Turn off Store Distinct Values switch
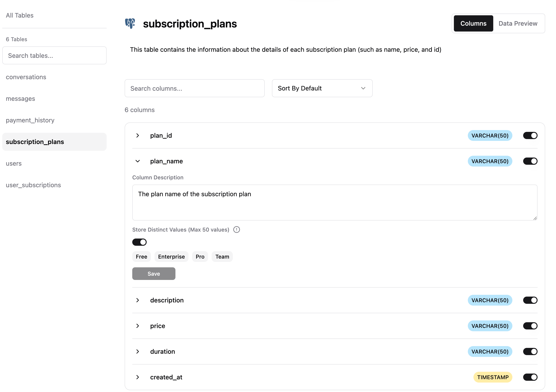Image resolution: width=556 pixels, height=392 pixels. (139, 242)
